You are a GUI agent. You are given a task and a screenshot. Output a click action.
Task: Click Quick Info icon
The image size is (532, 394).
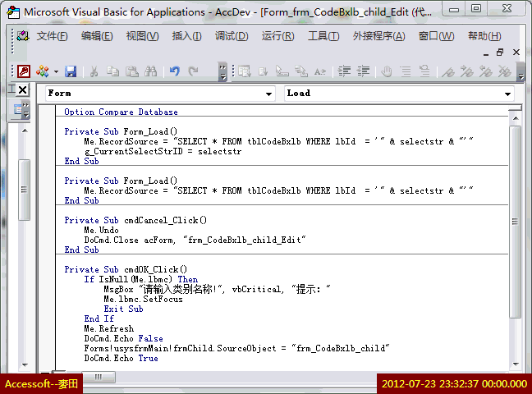coord(282,71)
